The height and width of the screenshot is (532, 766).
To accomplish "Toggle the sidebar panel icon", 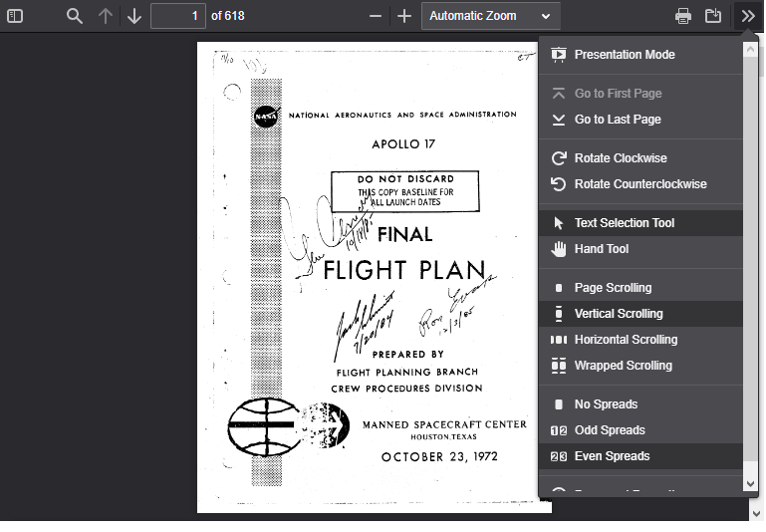I will click(x=15, y=16).
